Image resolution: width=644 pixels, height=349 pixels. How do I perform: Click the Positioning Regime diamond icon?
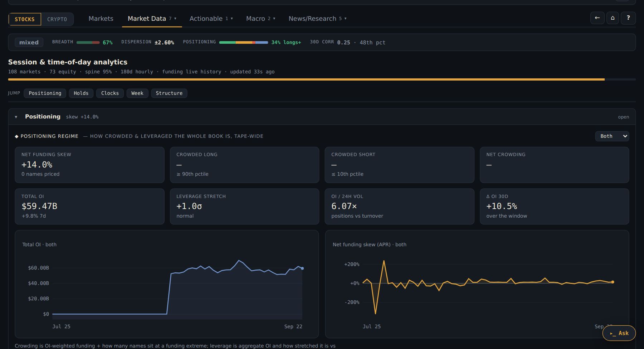16,136
